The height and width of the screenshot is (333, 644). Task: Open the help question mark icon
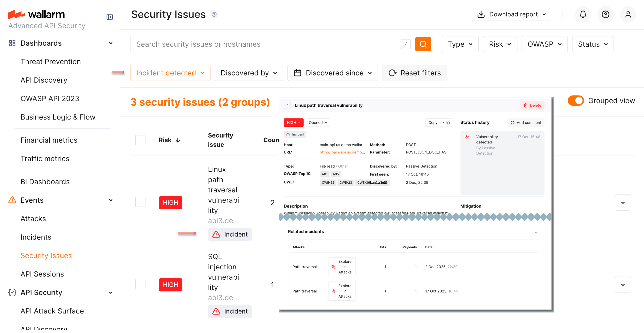tap(605, 14)
